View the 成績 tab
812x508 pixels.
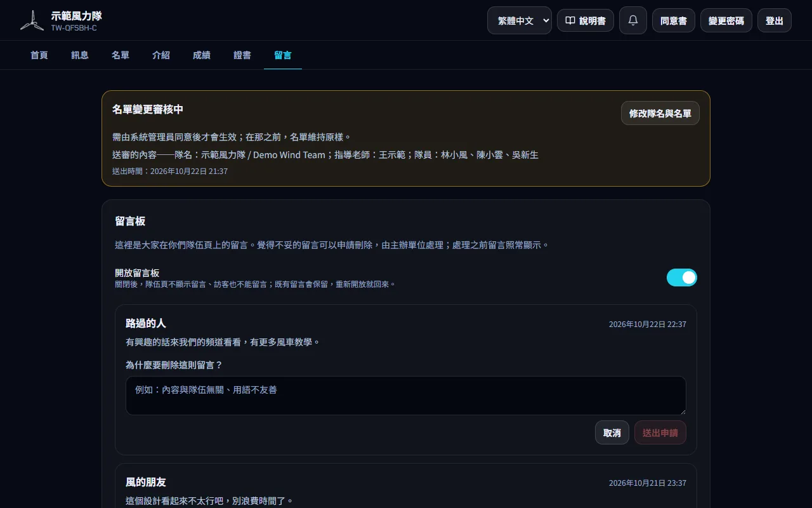pyautogui.click(x=202, y=55)
